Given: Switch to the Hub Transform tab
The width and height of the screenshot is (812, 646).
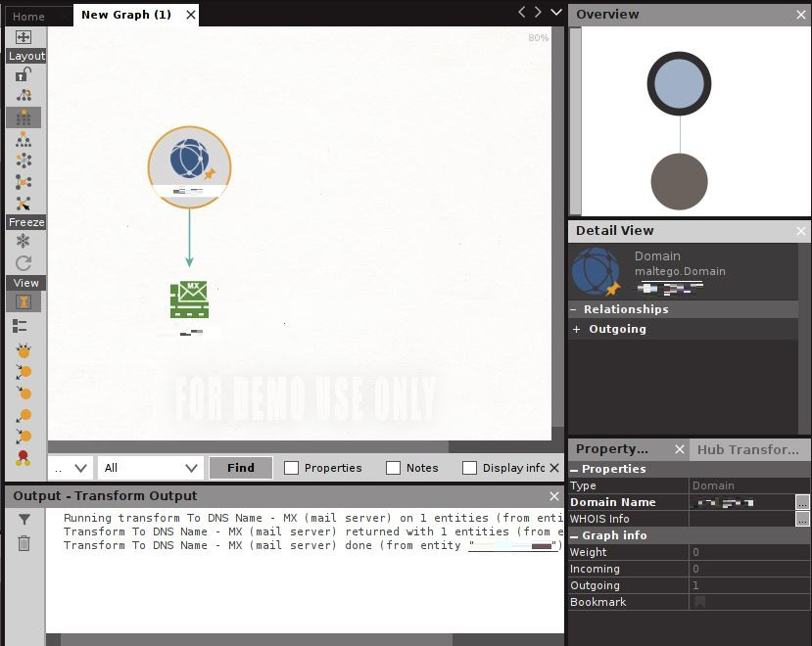Looking at the screenshot, I should (x=747, y=449).
